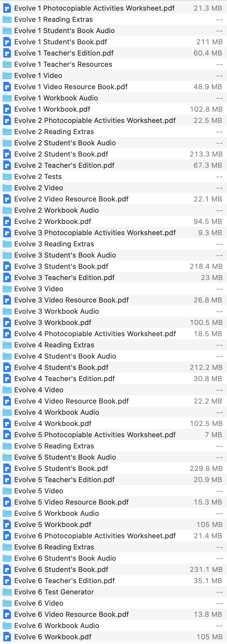This screenshot has height=644, width=227.
Task: Click the PDF icon for Evolve 5 Video Resource Book.pdf
Action: pyautogui.click(x=7, y=502)
